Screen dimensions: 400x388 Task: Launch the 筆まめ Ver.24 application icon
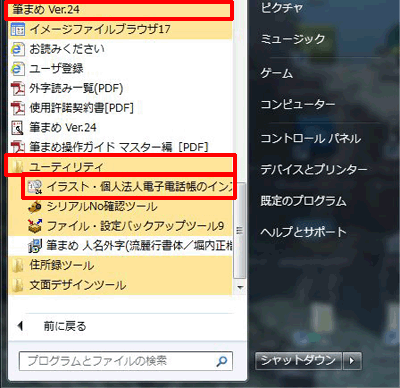tap(18, 128)
